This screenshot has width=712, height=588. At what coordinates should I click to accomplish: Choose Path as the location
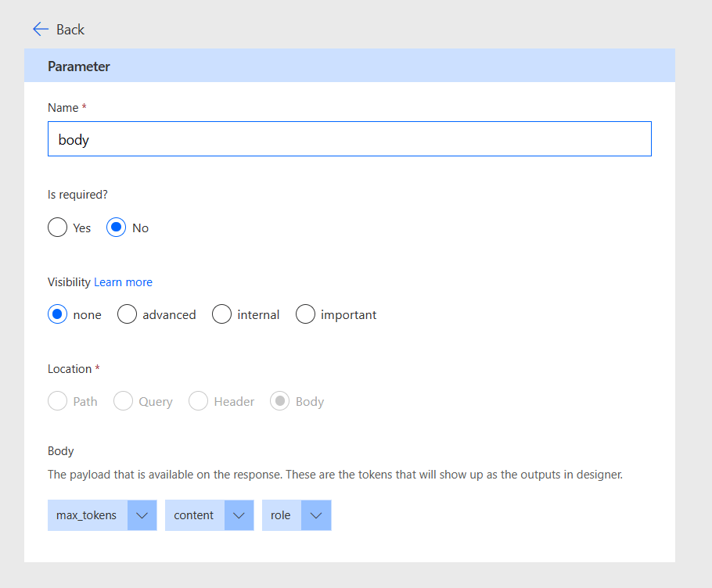58,401
